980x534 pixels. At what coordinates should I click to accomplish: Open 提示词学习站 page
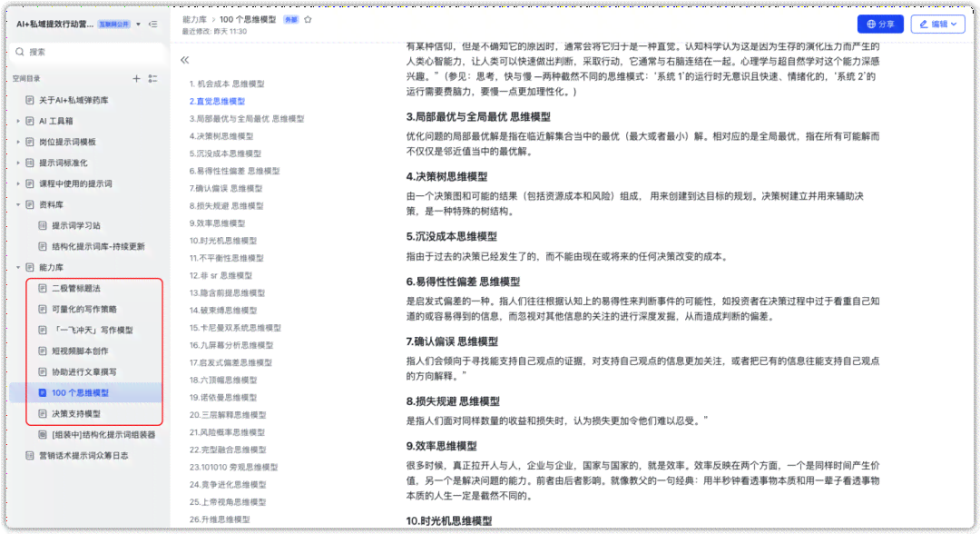coord(75,226)
